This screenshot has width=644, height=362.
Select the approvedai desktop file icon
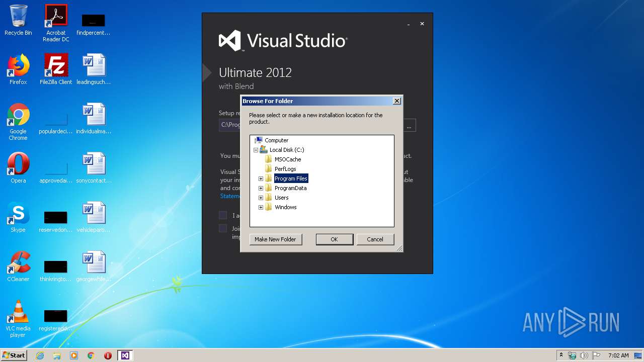click(x=56, y=173)
